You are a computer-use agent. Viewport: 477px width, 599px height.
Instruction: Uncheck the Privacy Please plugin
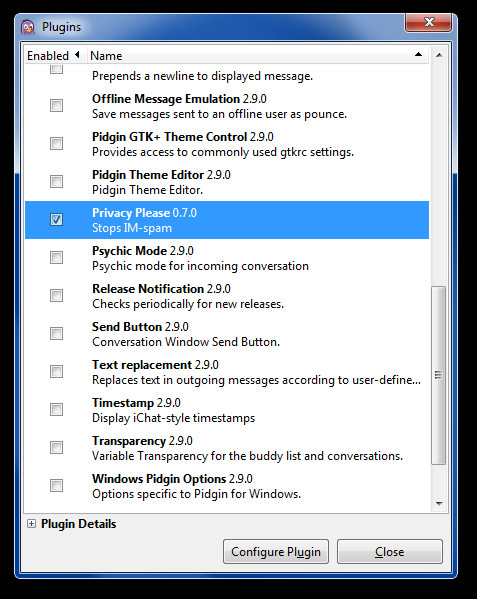point(57,220)
